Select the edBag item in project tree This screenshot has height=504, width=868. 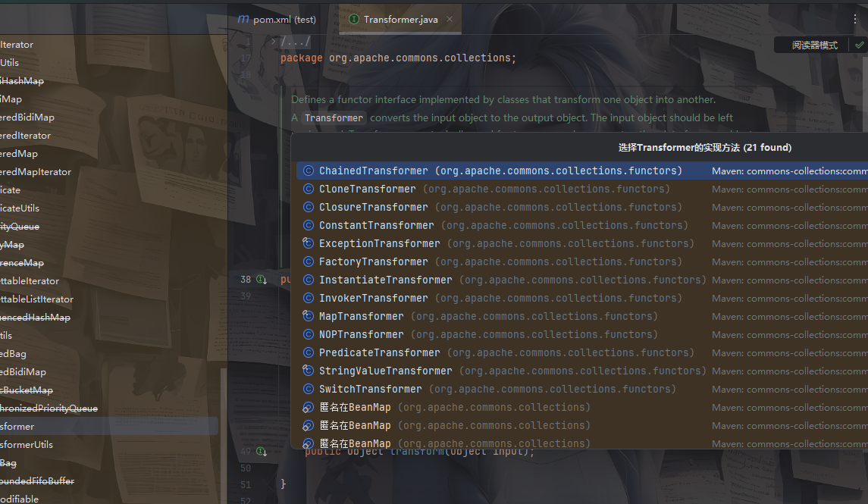point(14,354)
